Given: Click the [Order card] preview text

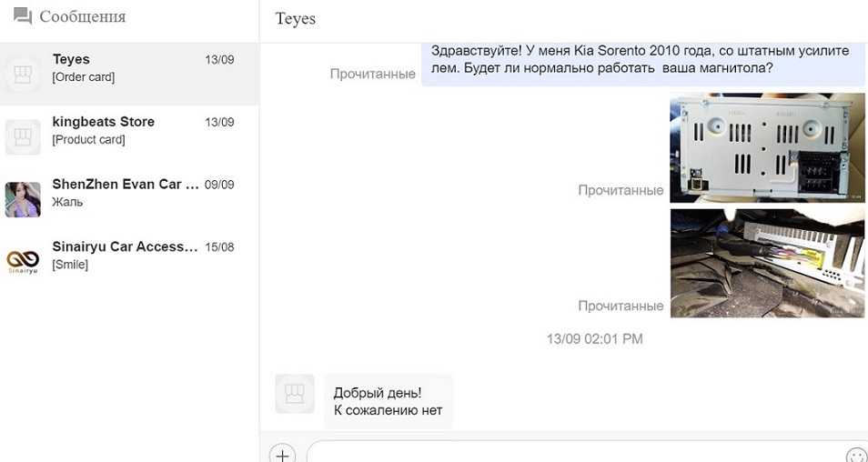Looking at the screenshot, I should pos(84,77).
